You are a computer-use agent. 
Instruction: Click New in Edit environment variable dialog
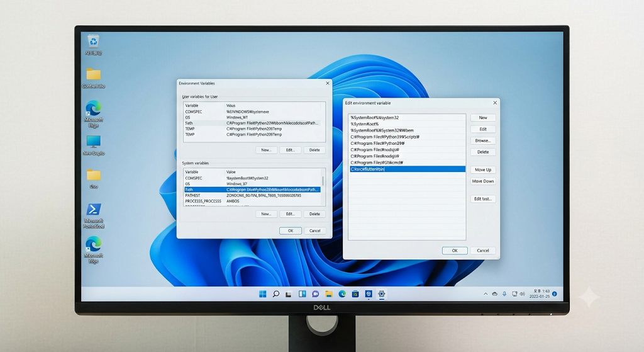[x=483, y=118]
